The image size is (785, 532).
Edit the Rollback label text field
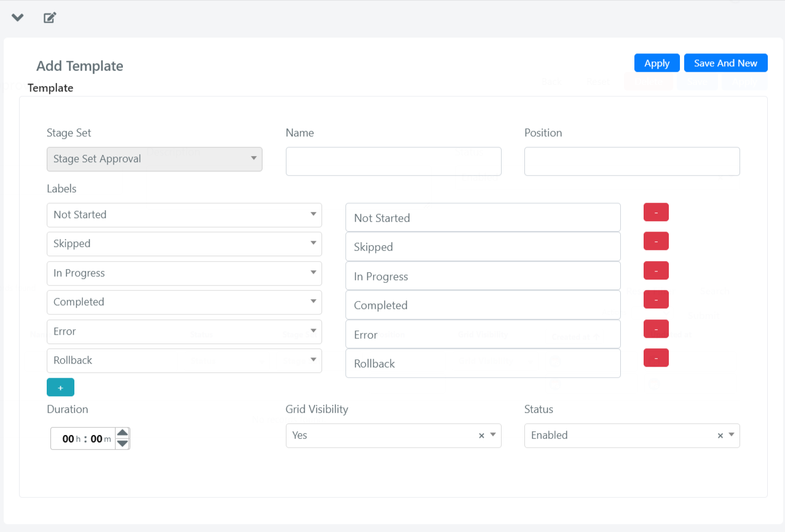pos(483,363)
